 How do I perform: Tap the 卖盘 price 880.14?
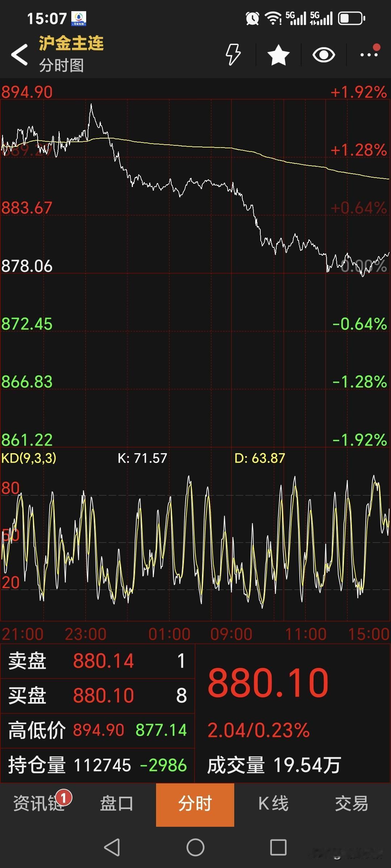[x=104, y=661]
